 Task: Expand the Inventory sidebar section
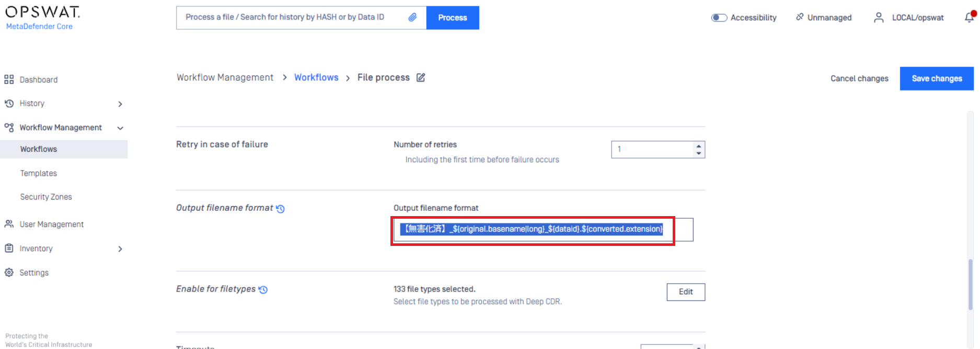[120, 249]
